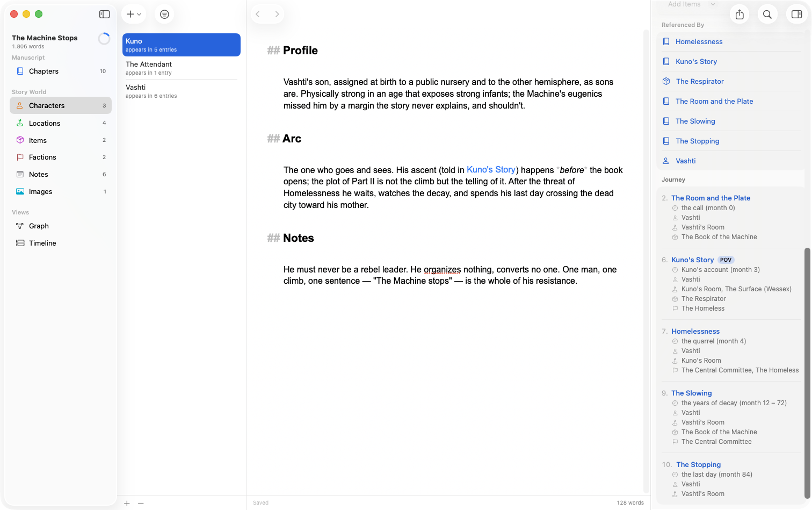Click Vashti's Room under The Stopping
Screen dimensions: 812x510
tap(702, 494)
